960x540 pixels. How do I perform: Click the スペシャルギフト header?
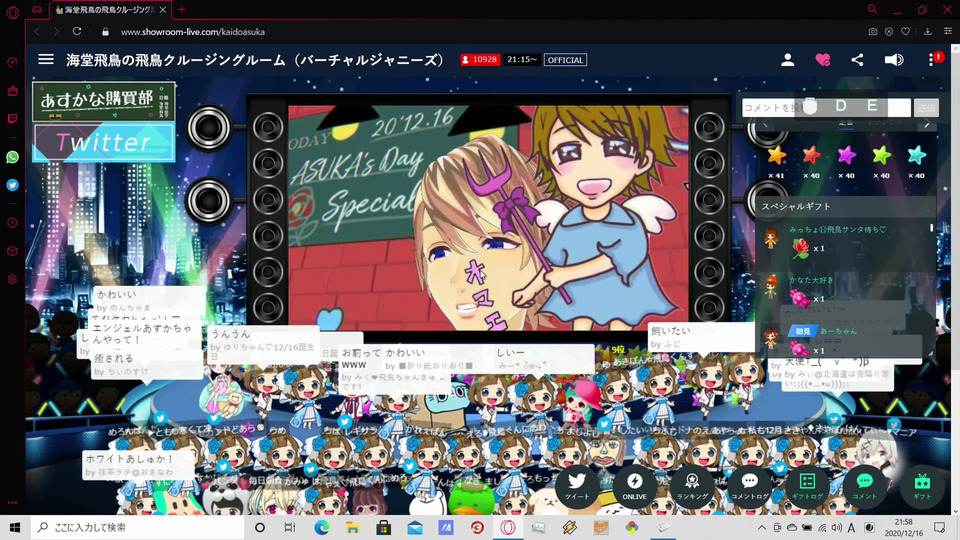tap(796, 206)
